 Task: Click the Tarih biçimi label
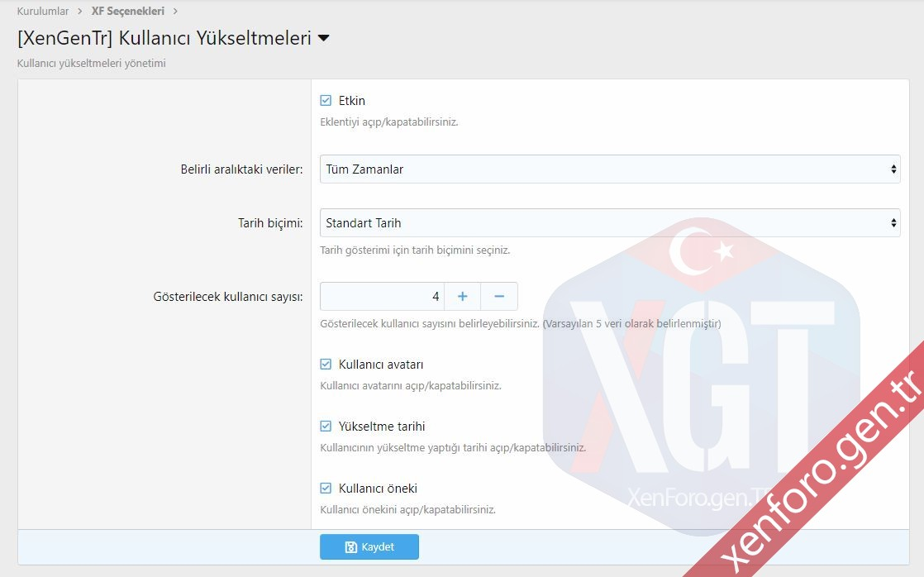(270, 223)
